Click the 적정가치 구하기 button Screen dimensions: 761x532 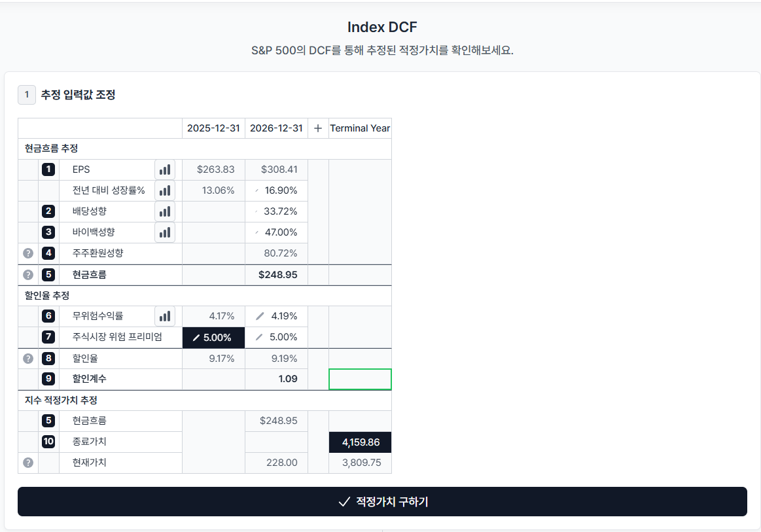pyautogui.click(x=382, y=501)
